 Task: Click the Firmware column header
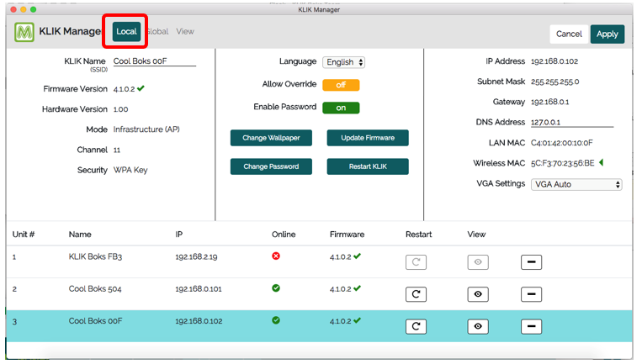[347, 235]
